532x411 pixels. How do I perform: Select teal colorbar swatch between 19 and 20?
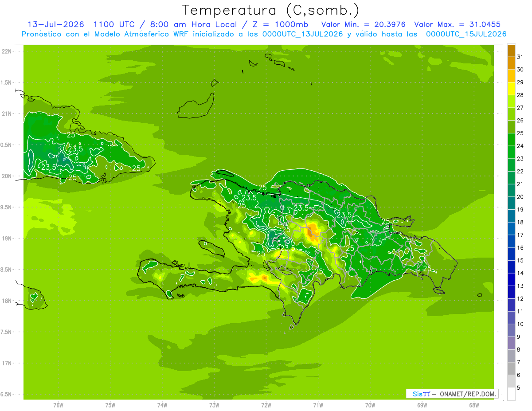pos(511,203)
